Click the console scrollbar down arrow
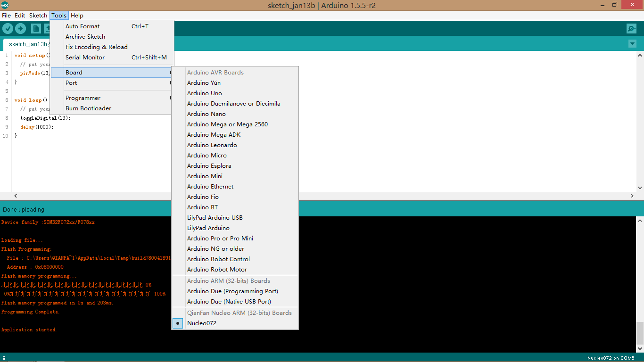The height and width of the screenshot is (362, 644). pyautogui.click(x=640, y=349)
